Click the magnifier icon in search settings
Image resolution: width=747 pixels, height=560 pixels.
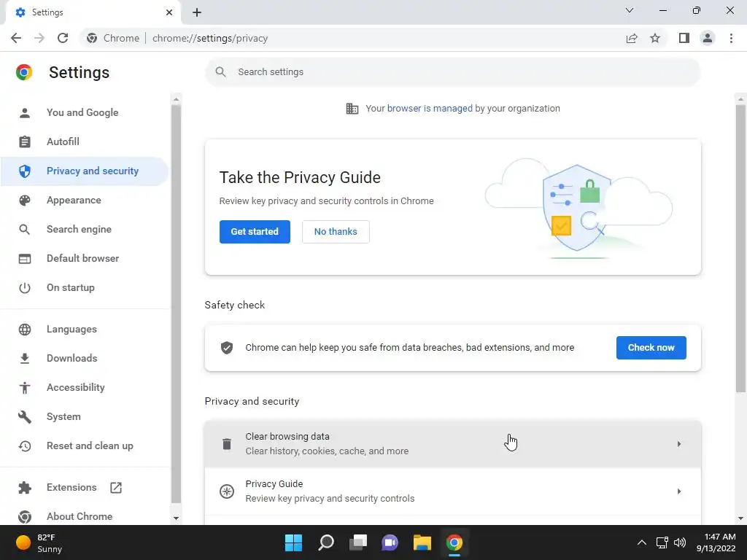pyautogui.click(x=220, y=72)
